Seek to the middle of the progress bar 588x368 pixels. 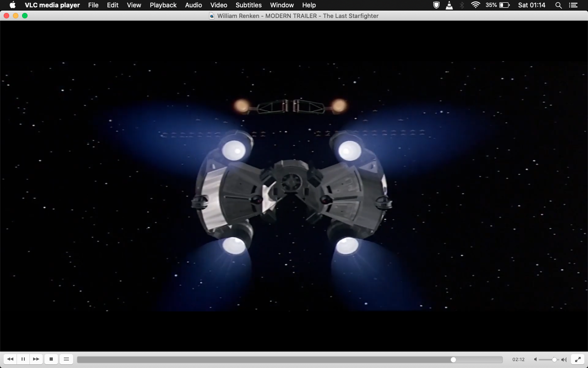point(290,360)
